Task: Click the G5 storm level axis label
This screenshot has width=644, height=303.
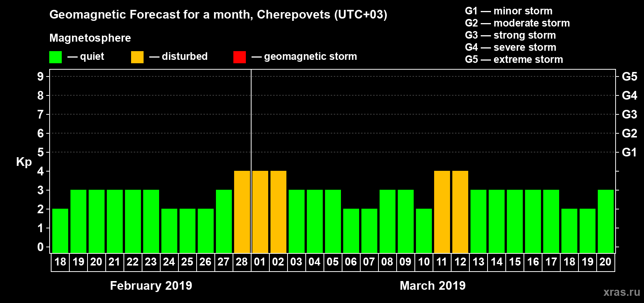Action: click(629, 77)
